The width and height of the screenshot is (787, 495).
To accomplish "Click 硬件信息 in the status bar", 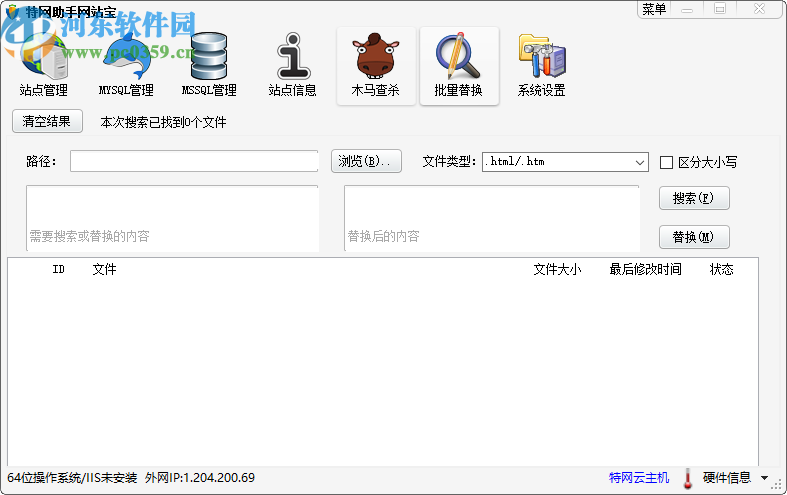I will pyautogui.click(x=726, y=477).
